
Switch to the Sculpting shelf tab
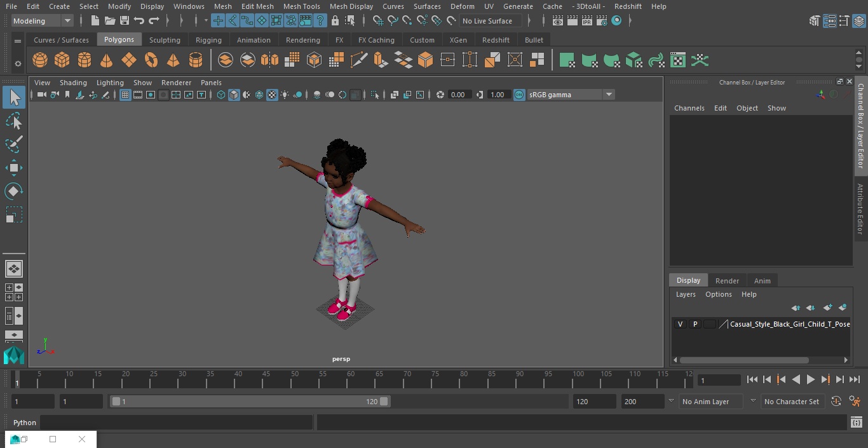click(165, 39)
